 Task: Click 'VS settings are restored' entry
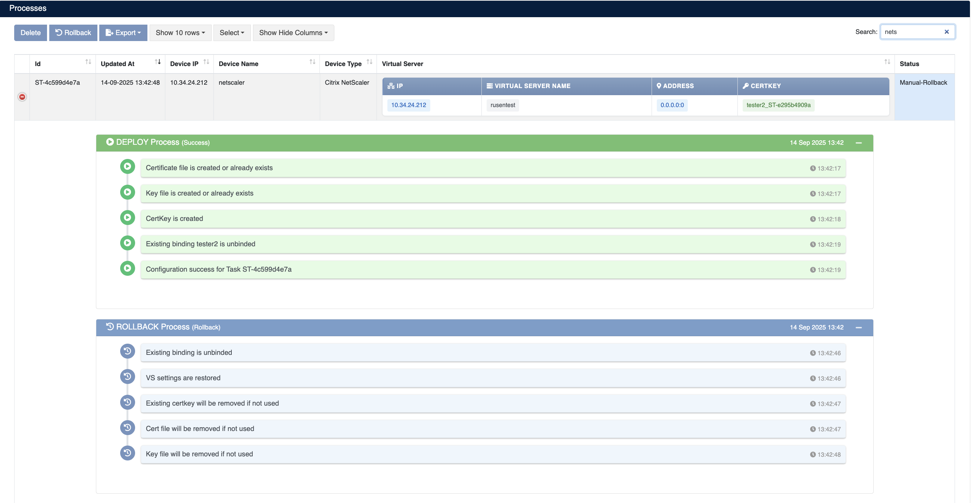(x=493, y=378)
